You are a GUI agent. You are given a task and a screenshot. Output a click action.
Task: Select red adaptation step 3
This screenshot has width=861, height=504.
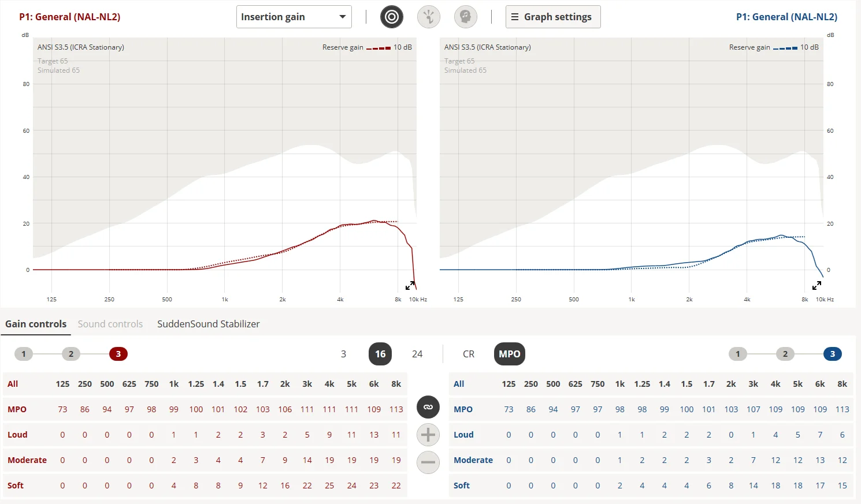[x=118, y=354]
